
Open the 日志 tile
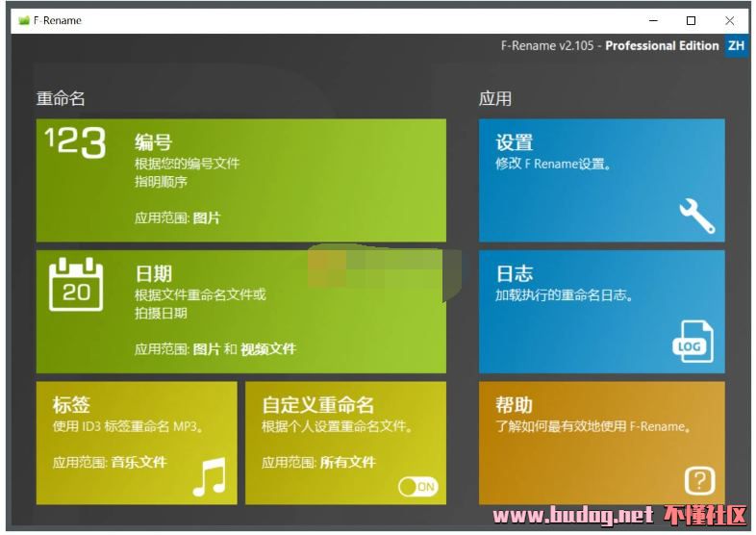(x=602, y=312)
